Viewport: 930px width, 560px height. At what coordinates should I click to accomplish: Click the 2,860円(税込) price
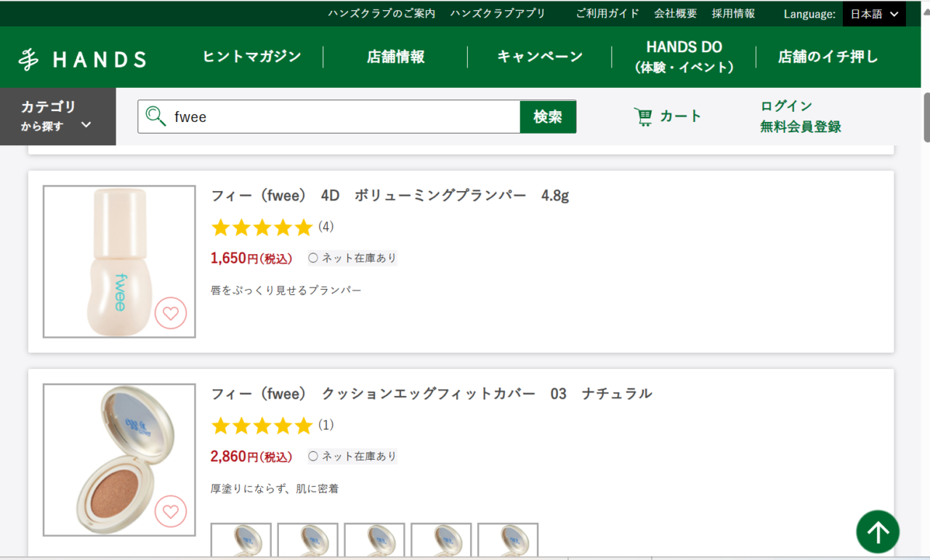pyautogui.click(x=251, y=456)
